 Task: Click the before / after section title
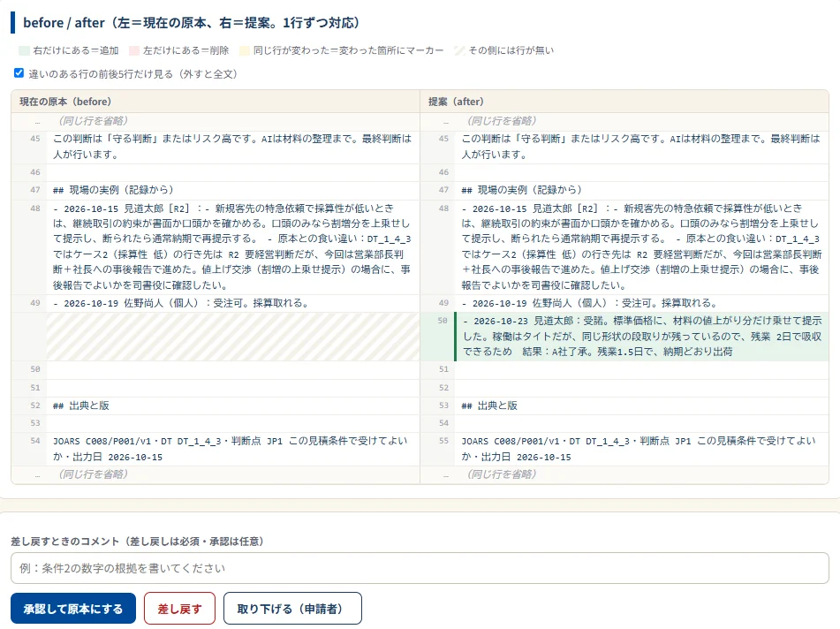coord(192,22)
